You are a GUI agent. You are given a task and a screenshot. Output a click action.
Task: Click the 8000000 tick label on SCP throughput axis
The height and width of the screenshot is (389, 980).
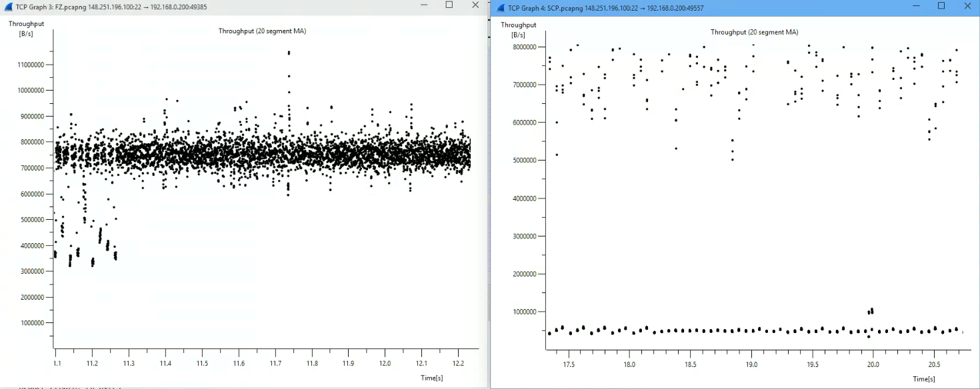tap(529, 47)
